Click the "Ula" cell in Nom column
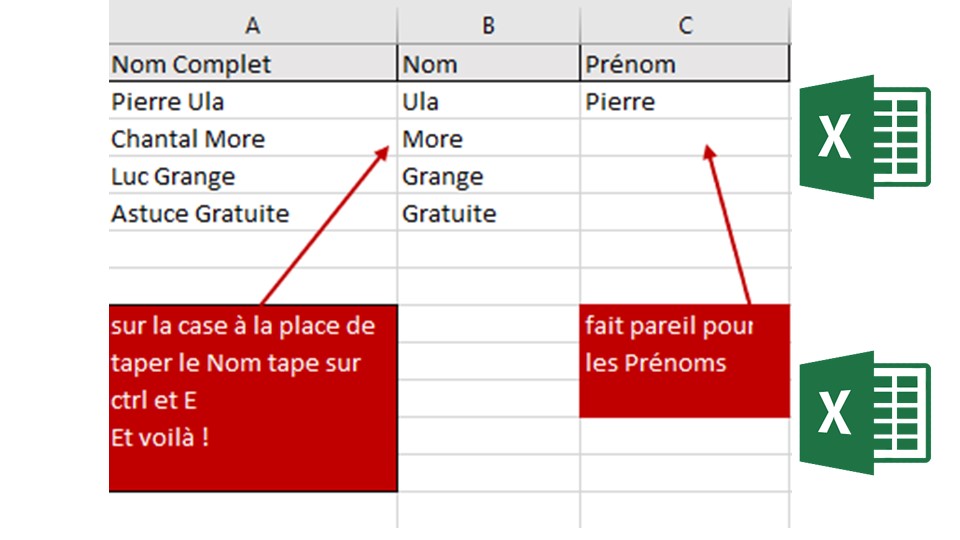This screenshot has width=960, height=540. click(488, 102)
